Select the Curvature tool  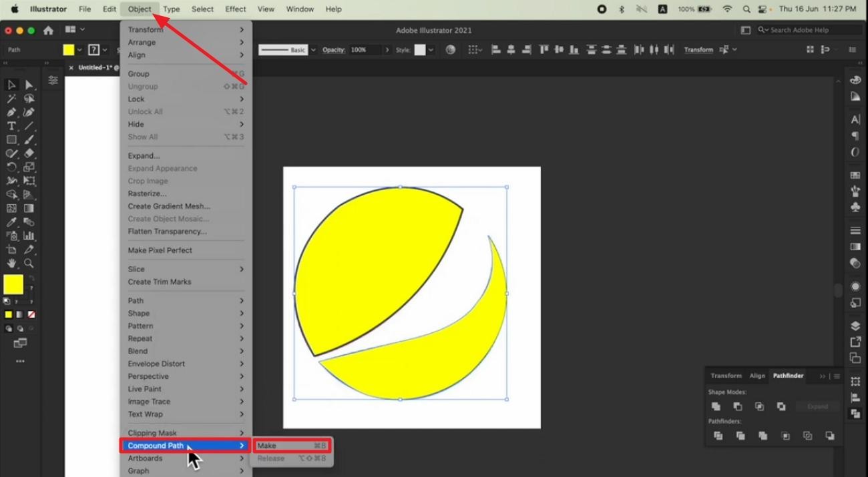click(x=29, y=112)
